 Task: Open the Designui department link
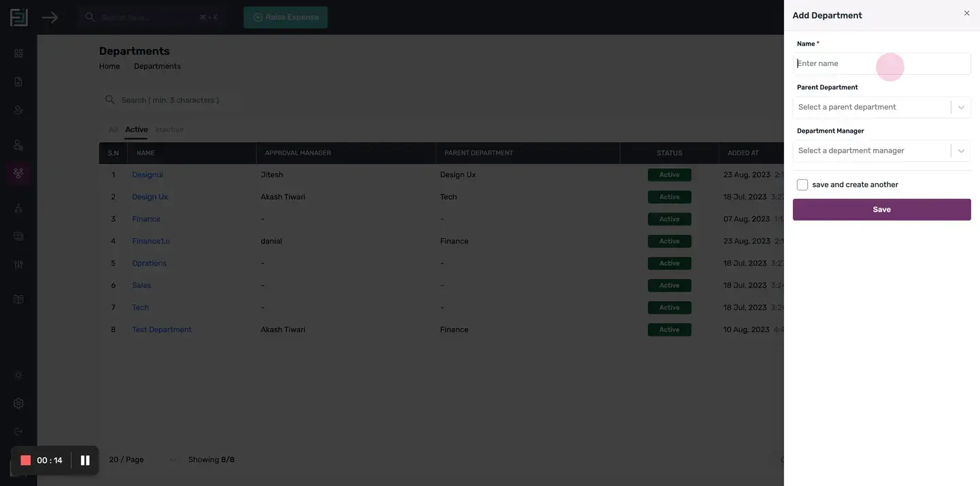click(x=148, y=175)
